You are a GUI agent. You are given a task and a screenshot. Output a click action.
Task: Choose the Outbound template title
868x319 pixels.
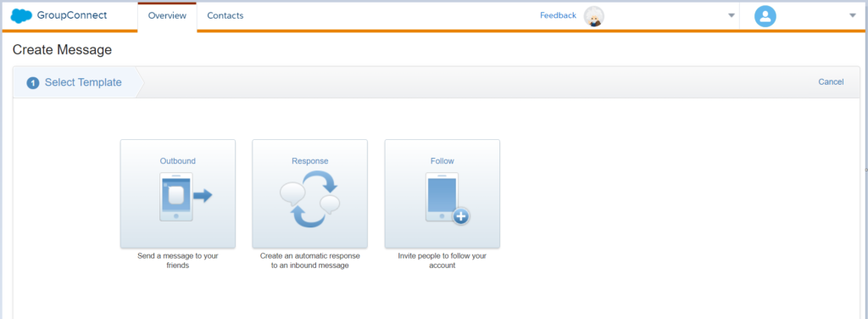(x=178, y=161)
